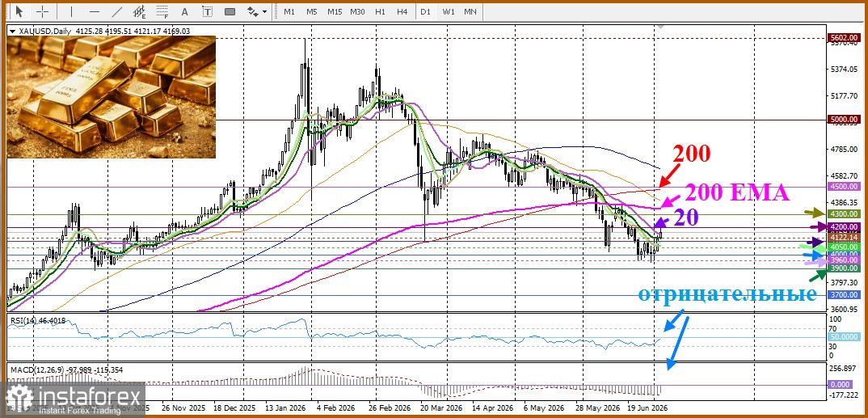The image size is (868, 418).
Task: Switch to W1 weekly timeframe
Action: pyautogui.click(x=448, y=11)
